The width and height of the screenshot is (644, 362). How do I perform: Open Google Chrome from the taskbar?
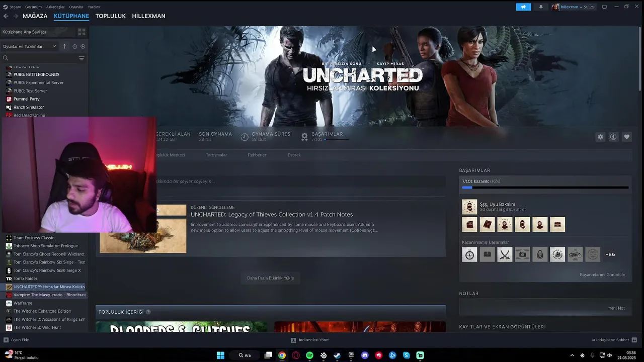pyautogui.click(x=282, y=355)
